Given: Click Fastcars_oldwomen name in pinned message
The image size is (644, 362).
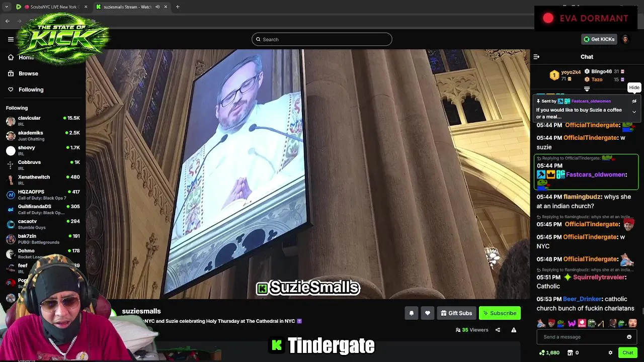Looking at the screenshot, I should 591,101.
